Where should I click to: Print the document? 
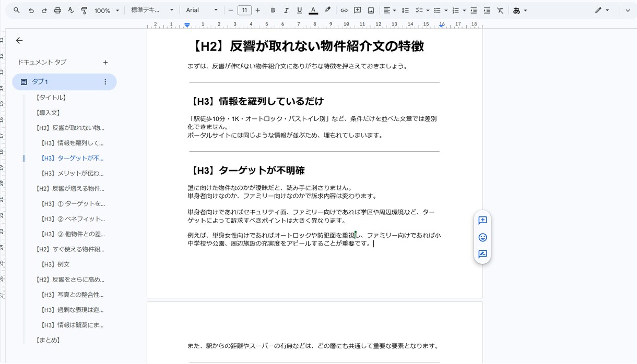(57, 10)
